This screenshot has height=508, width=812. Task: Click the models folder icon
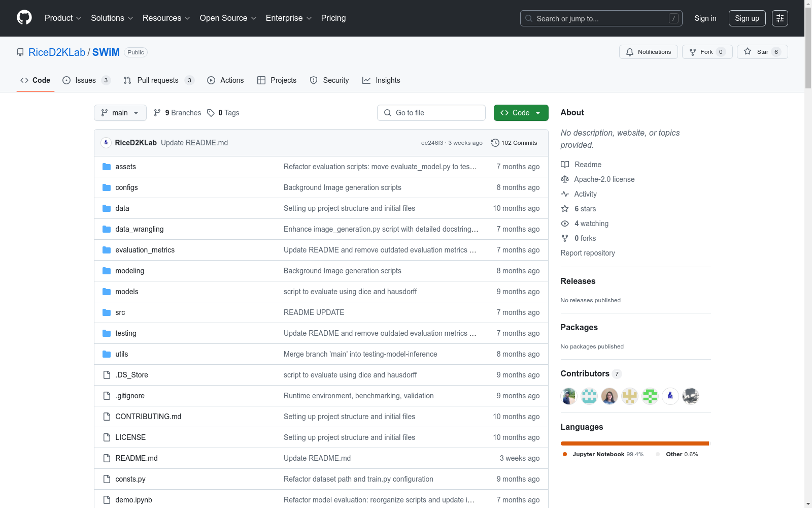107,292
